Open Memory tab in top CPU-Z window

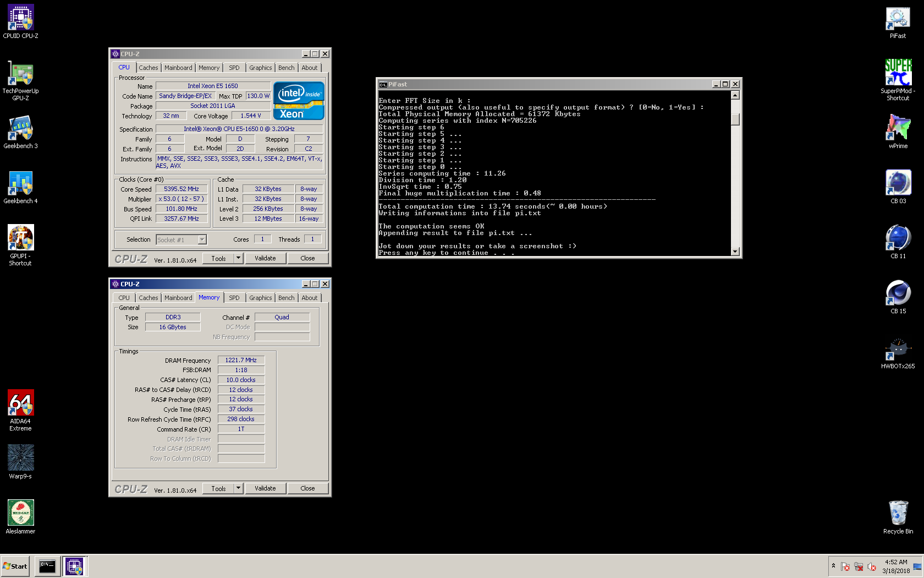pos(209,68)
